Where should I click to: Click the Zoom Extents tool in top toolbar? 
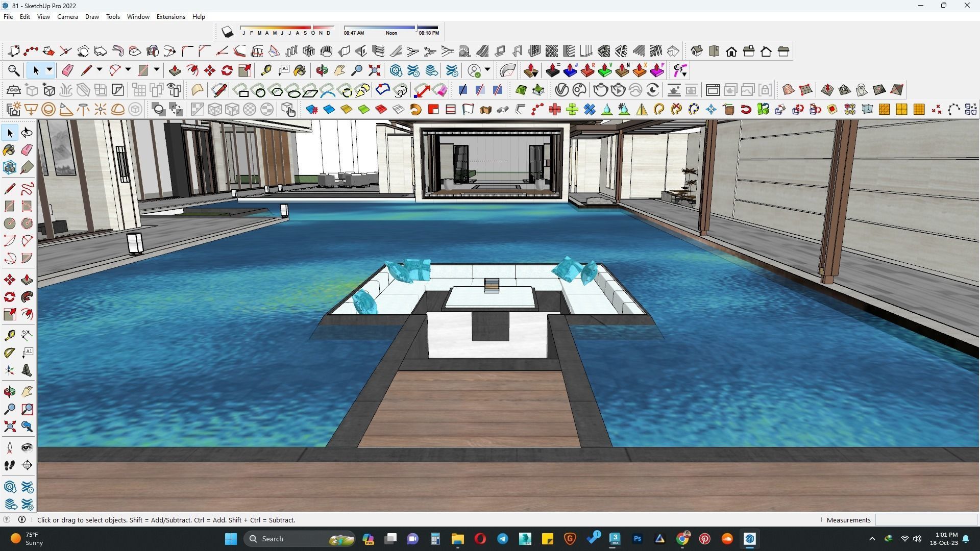tap(375, 70)
